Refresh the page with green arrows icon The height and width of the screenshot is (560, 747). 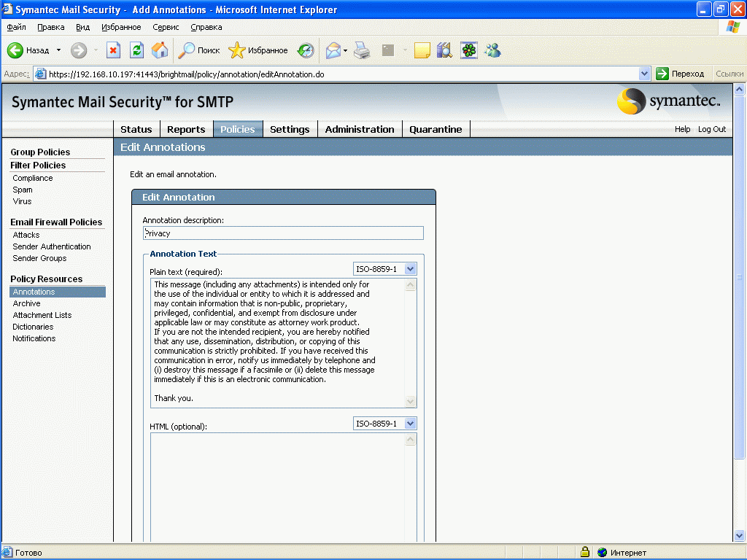pos(136,50)
